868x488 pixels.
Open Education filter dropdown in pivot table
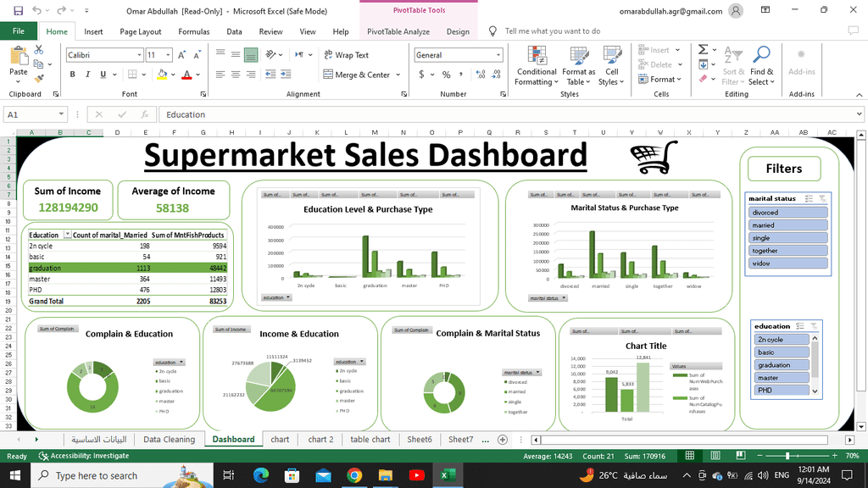[68, 235]
